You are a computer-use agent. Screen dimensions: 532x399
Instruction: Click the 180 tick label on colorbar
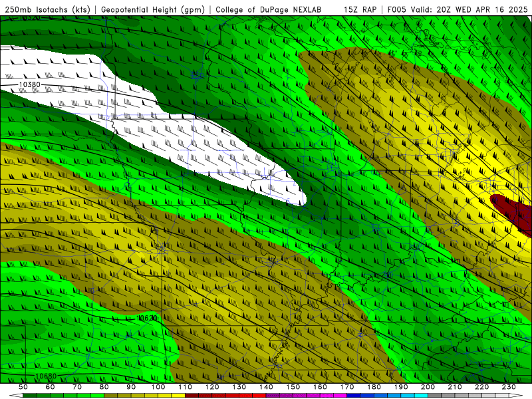[x=374, y=387]
